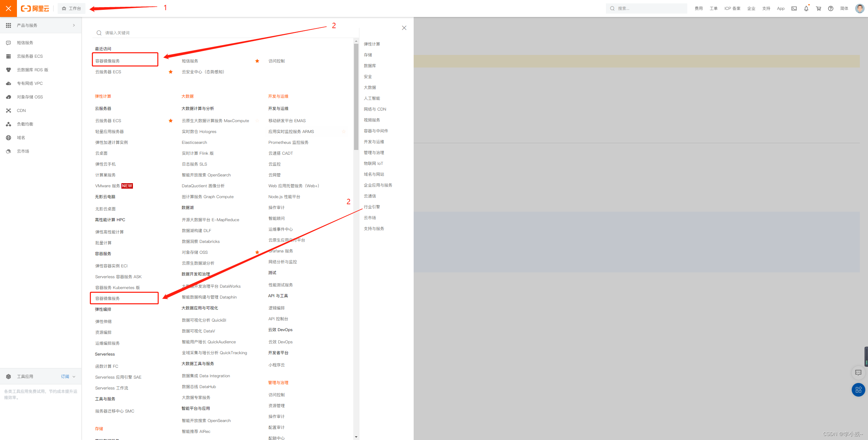868x440 pixels.
Task: Open the 云市场 sidebar icon
Action: pyautogui.click(x=8, y=151)
